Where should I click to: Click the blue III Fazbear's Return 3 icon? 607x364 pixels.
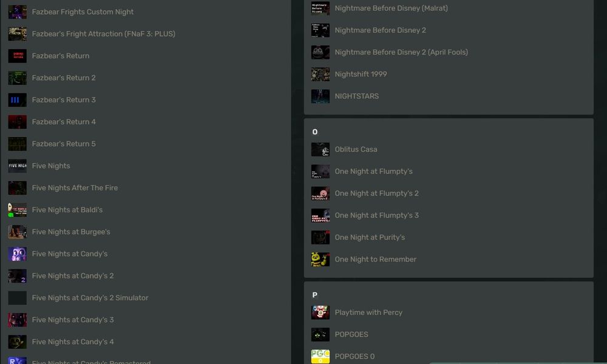(x=18, y=100)
